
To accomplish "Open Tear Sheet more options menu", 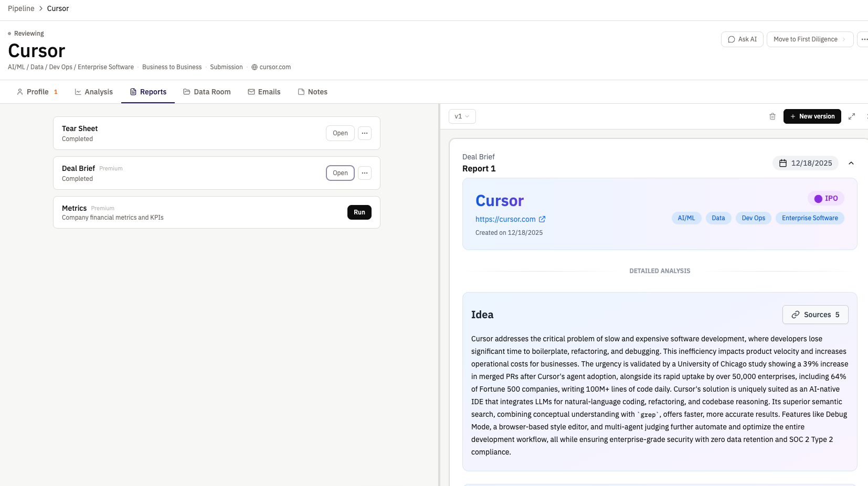I will (x=365, y=133).
